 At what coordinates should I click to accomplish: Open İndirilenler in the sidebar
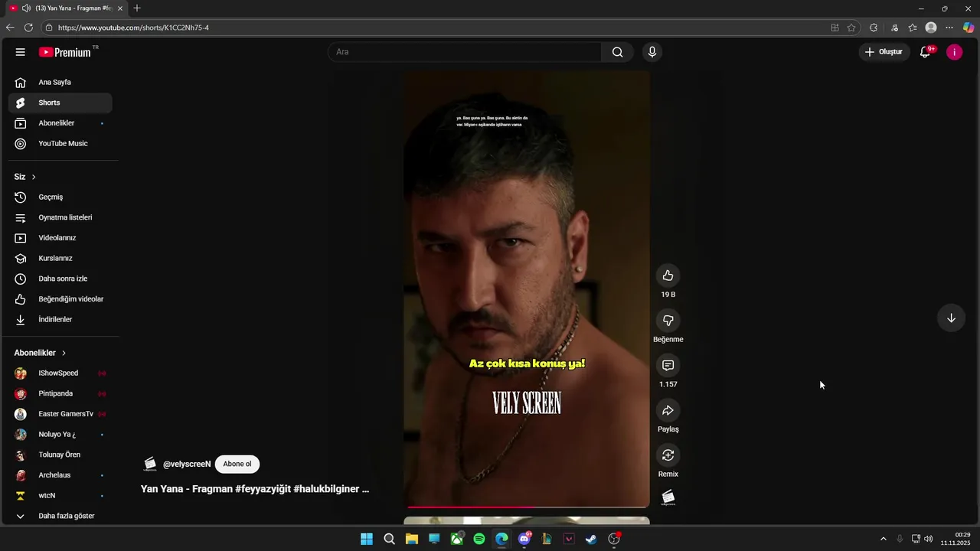tap(60, 319)
